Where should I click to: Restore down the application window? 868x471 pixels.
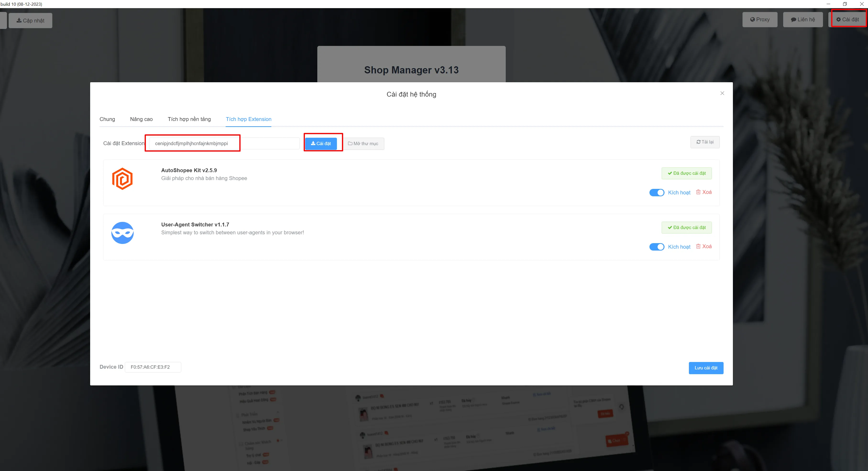(x=845, y=4)
